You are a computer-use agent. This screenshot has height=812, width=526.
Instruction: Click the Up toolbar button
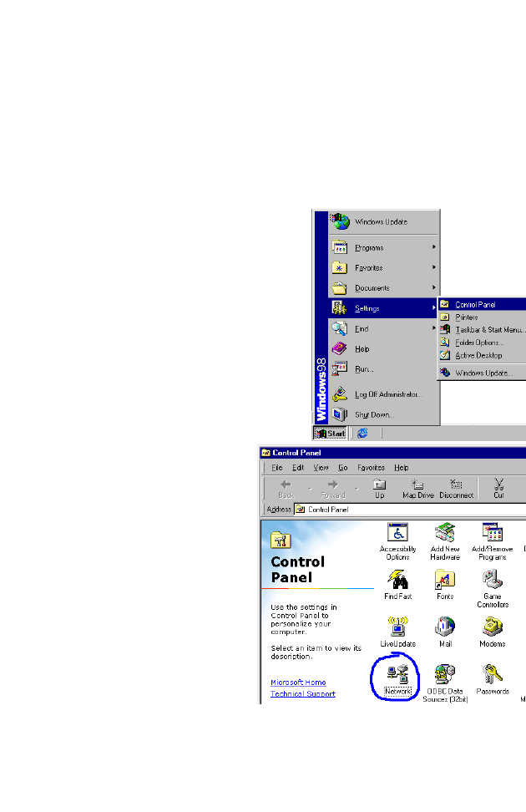(380, 489)
